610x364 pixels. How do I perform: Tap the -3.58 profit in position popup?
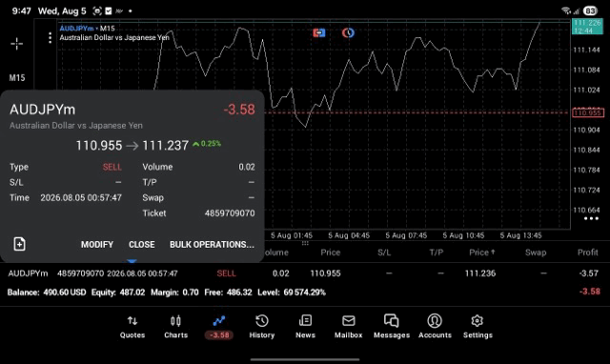(x=239, y=110)
